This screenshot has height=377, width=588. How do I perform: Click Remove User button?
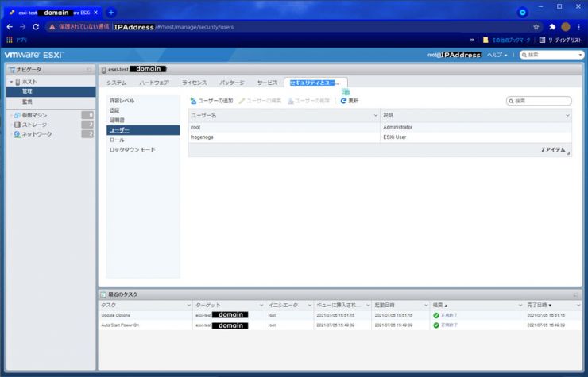point(308,101)
